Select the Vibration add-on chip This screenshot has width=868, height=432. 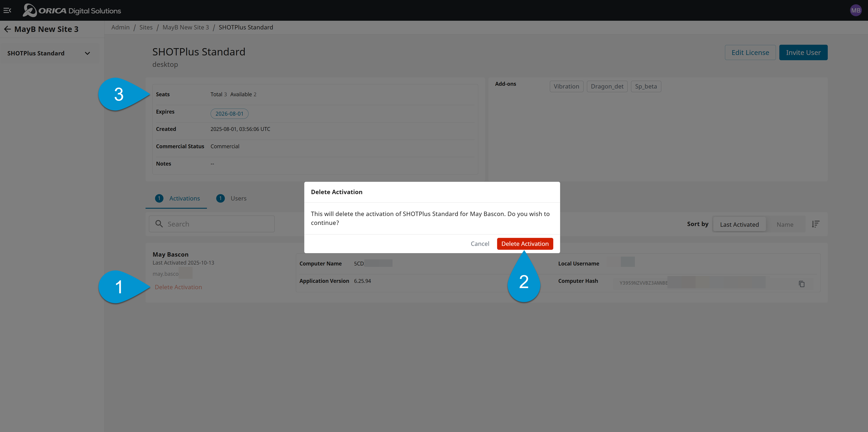(x=566, y=86)
